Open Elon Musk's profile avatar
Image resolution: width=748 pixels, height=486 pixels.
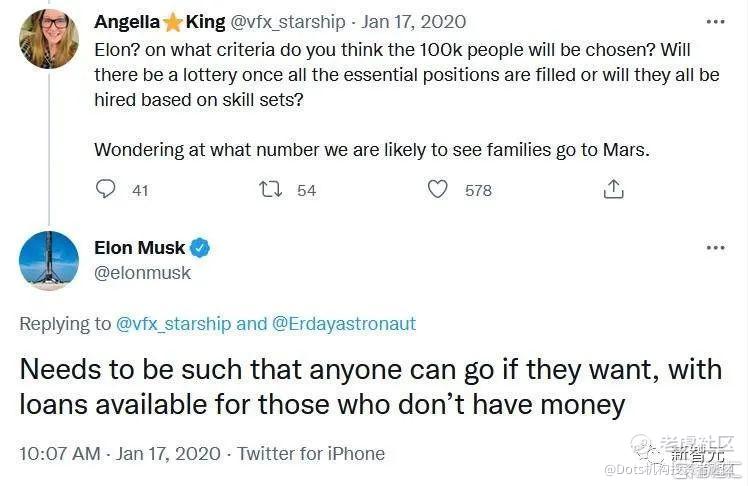tap(48, 260)
